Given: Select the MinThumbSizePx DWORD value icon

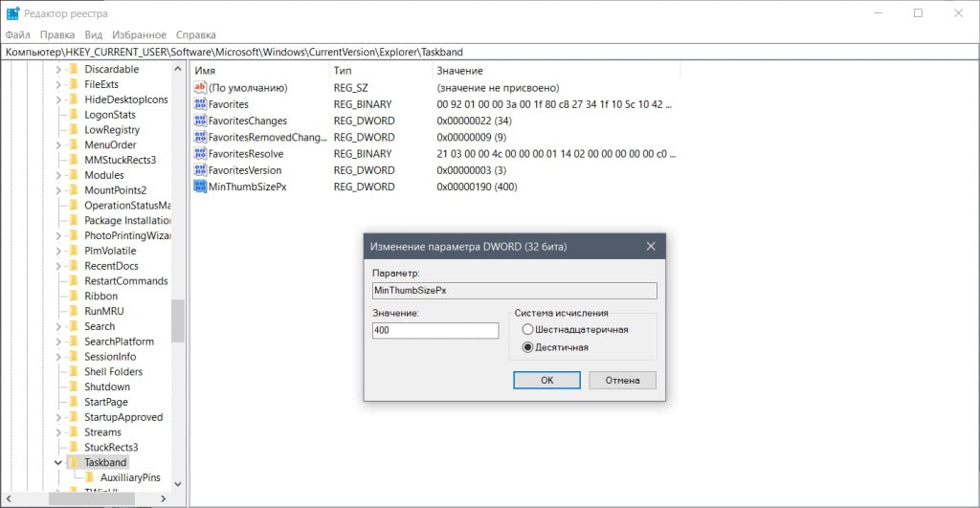Looking at the screenshot, I should [200, 187].
